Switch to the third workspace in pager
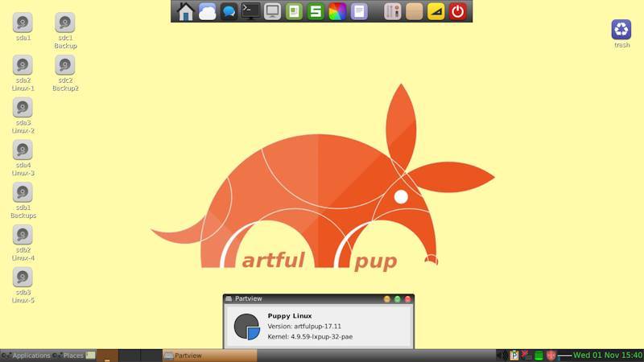The height and width of the screenshot is (362, 644). 151,356
